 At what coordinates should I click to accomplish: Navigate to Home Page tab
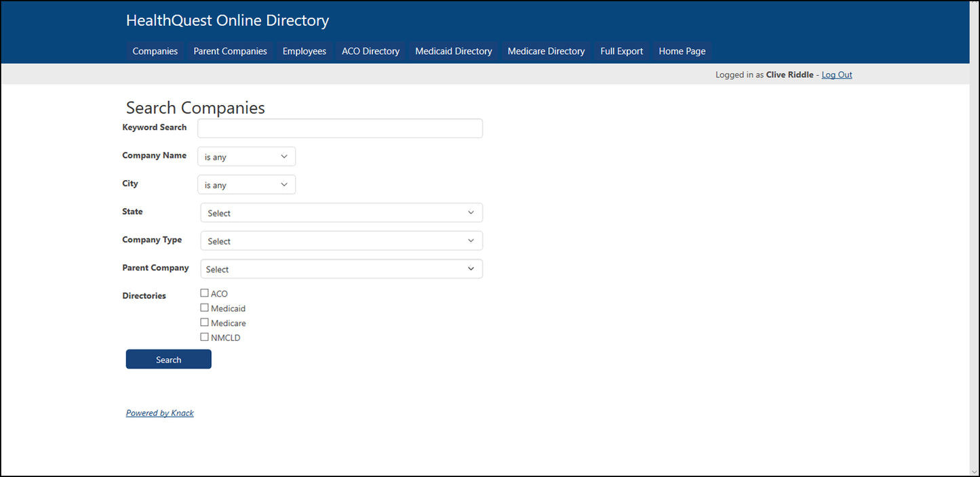(682, 51)
